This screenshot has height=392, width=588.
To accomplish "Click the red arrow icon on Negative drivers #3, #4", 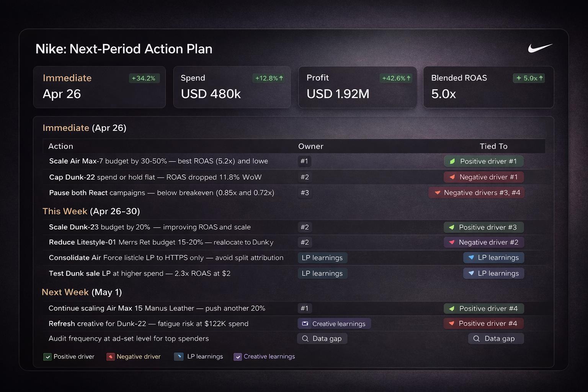I will coord(437,193).
